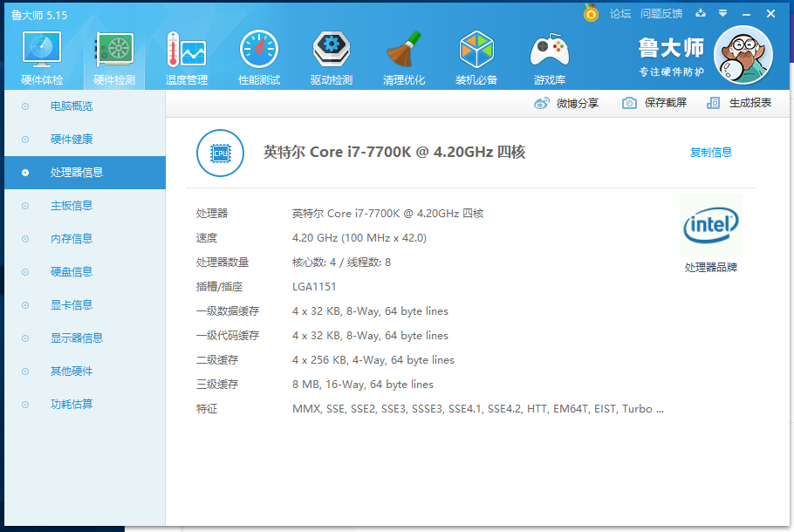Open 问题反馈 feedback link
The width and height of the screenshot is (794, 532).
point(661,14)
